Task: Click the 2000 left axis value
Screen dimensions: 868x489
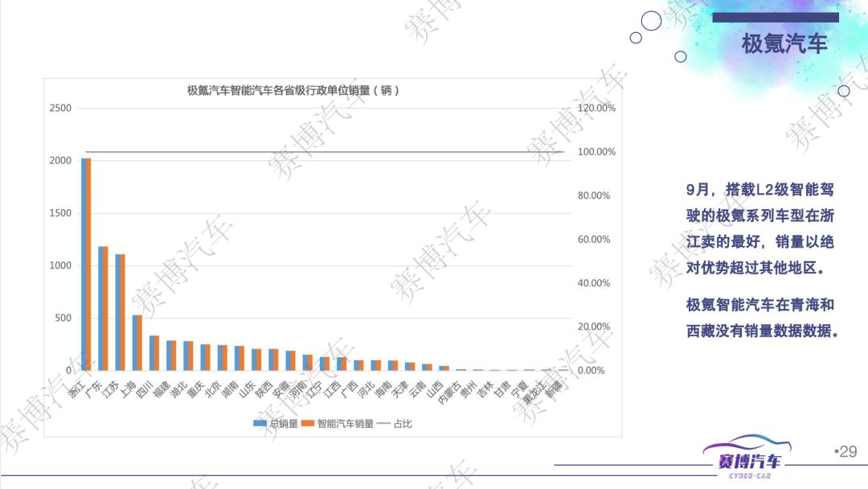Action: (60, 161)
